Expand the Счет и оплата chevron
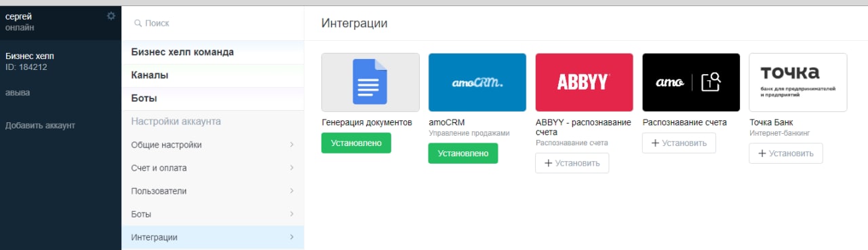Viewport: 868px width, 250px height. click(x=292, y=168)
